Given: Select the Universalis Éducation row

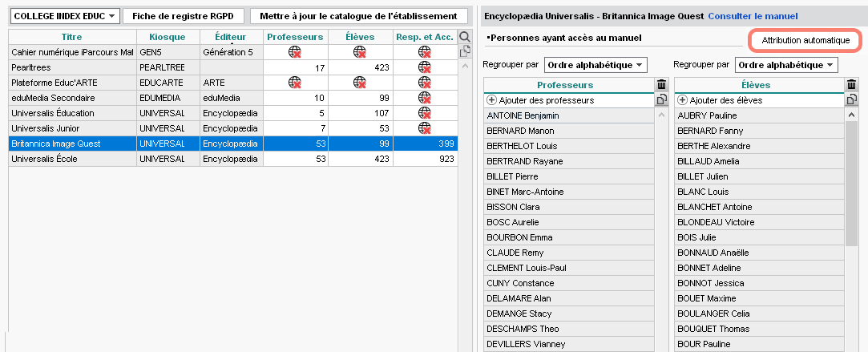Looking at the screenshot, I should click(x=233, y=113).
